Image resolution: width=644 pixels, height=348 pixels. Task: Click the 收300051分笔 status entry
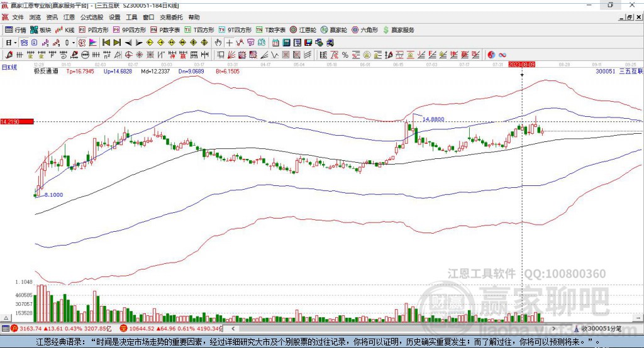(x=597, y=329)
